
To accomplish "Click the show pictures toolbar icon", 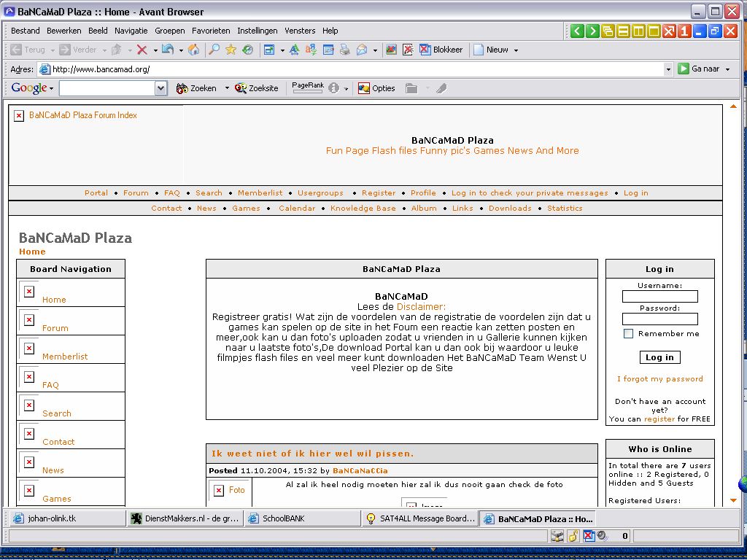I will click(x=391, y=50).
